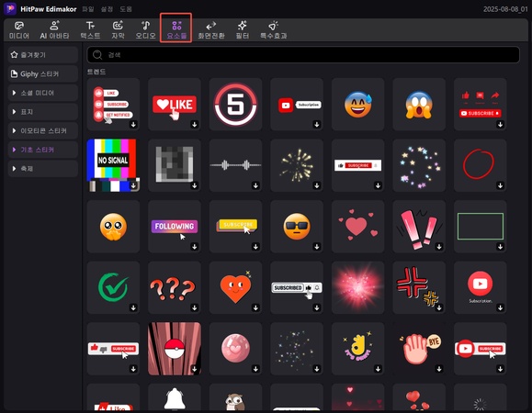The image size is (532, 413).
Task: Select the SUBSCRIBED bell button sticker
Action: point(297,287)
